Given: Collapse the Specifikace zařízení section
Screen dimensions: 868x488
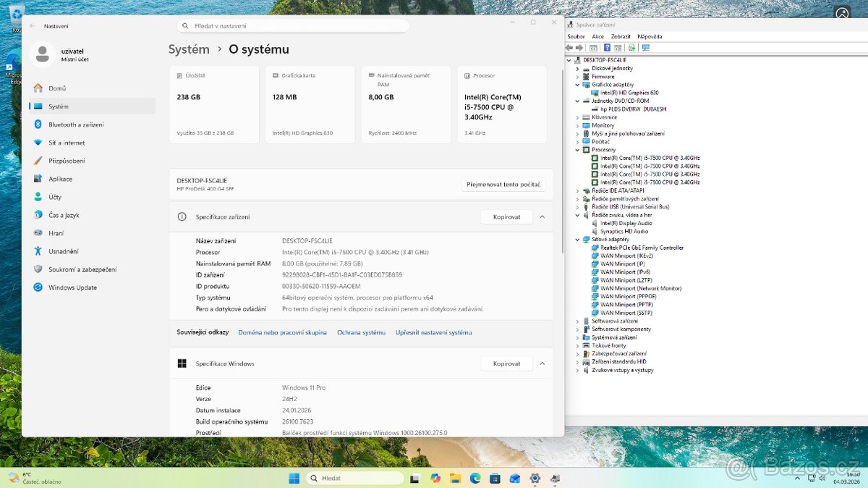Looking at the screenshot, I should pyautogui.click(x=542, y=216).
